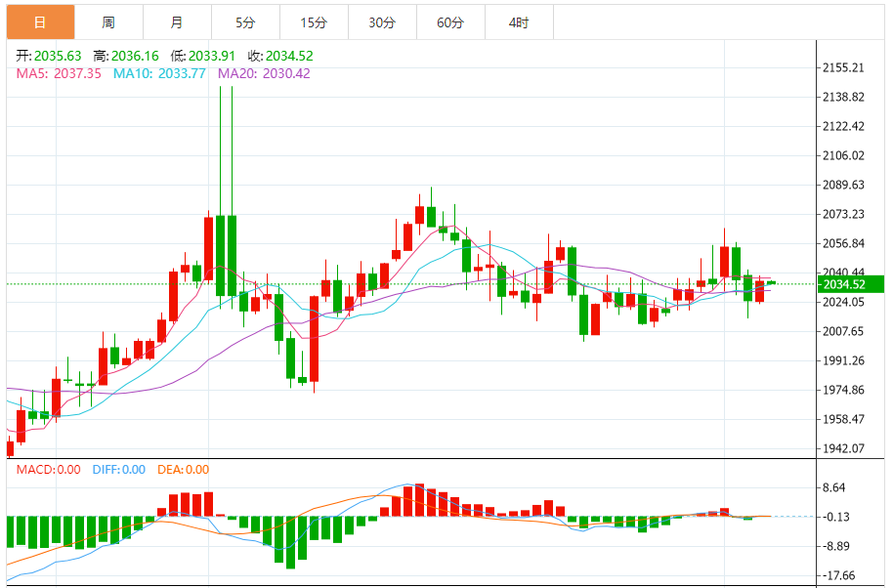Image resolution: width=893 pixels, height=588 pixels.
Task: Click the 1942.07 price axis label
Action: tap(843, 448)
